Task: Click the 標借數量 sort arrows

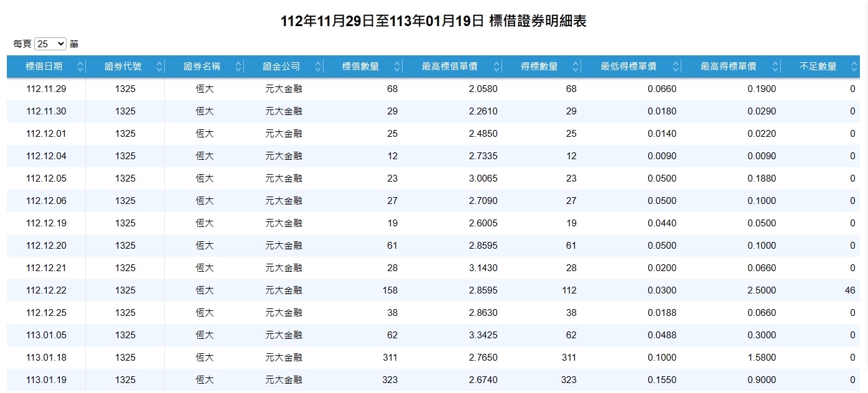Action: [397, 67]
